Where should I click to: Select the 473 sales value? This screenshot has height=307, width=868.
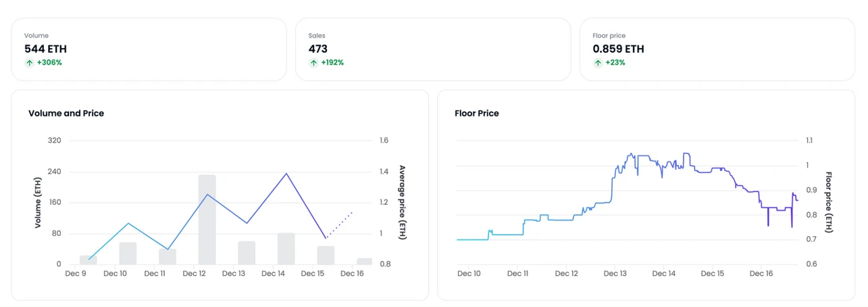point(318,49)
